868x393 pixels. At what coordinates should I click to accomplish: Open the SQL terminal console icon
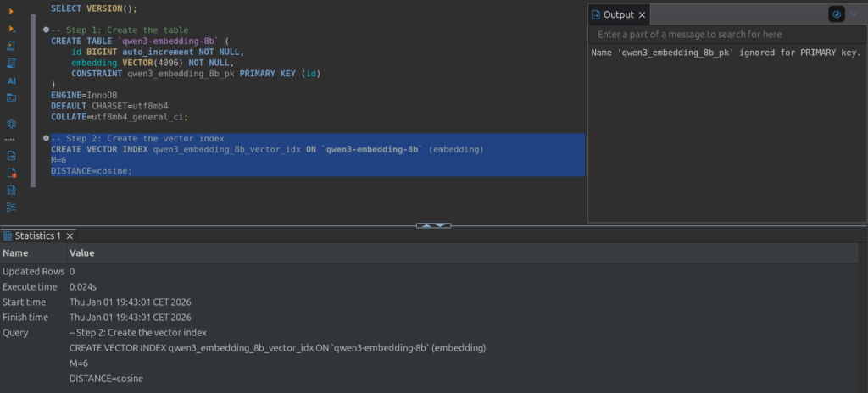[x=11, y=97]
